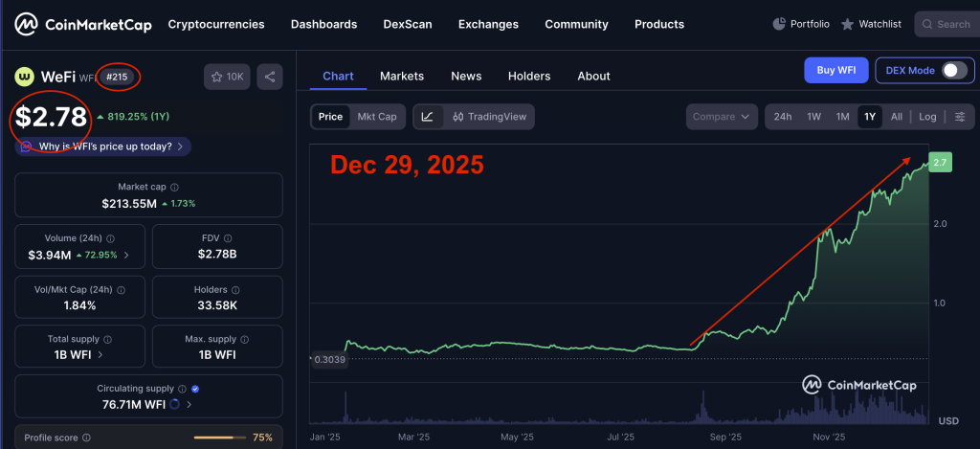The image size is (980, 449).
Task: Open the Compare dropdown
Action: 721,117
